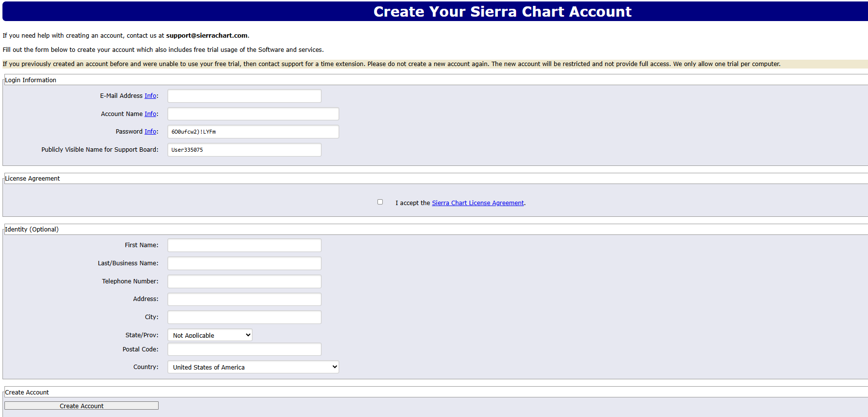Click the support@sierrachart.com email text
Image resolution: width=868 pixels, height=417 pixels.
pyautogui.click(x=207, y=36)
